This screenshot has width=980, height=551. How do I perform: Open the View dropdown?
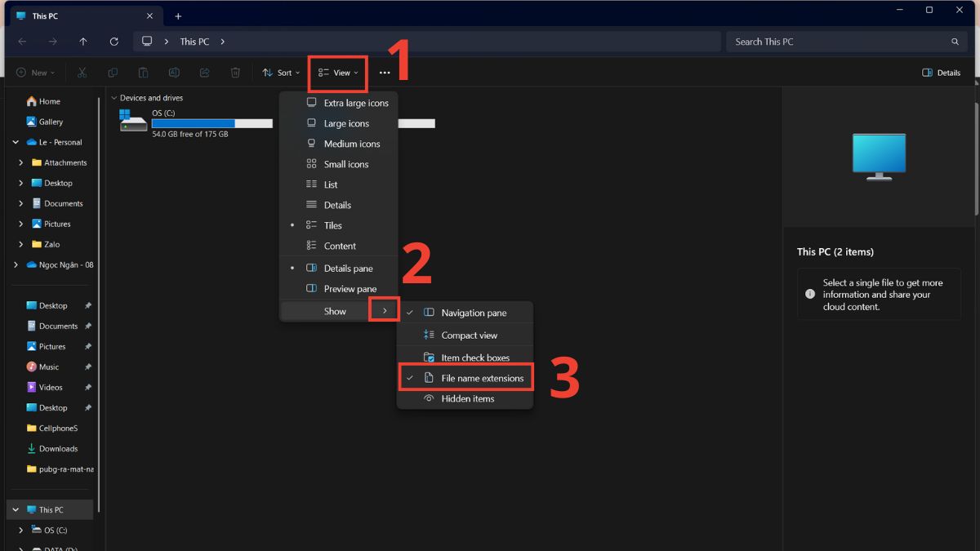[x=338, y=73]
